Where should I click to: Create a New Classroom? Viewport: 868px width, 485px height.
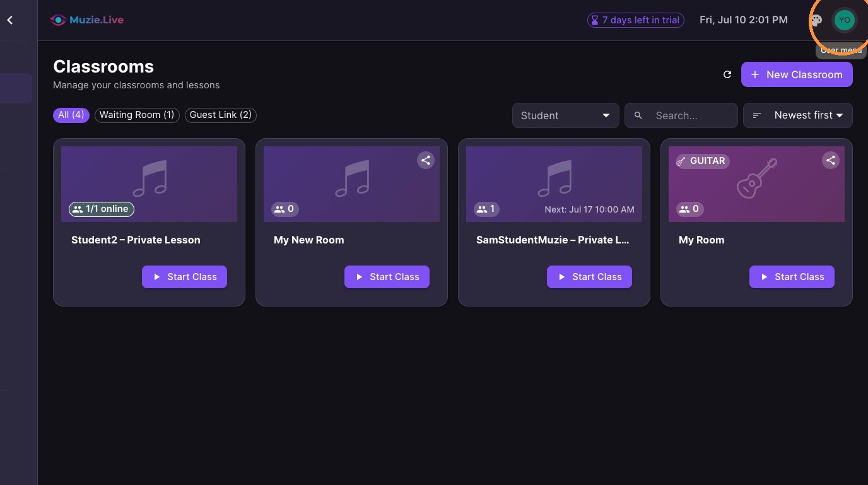(x=797, y=74)
